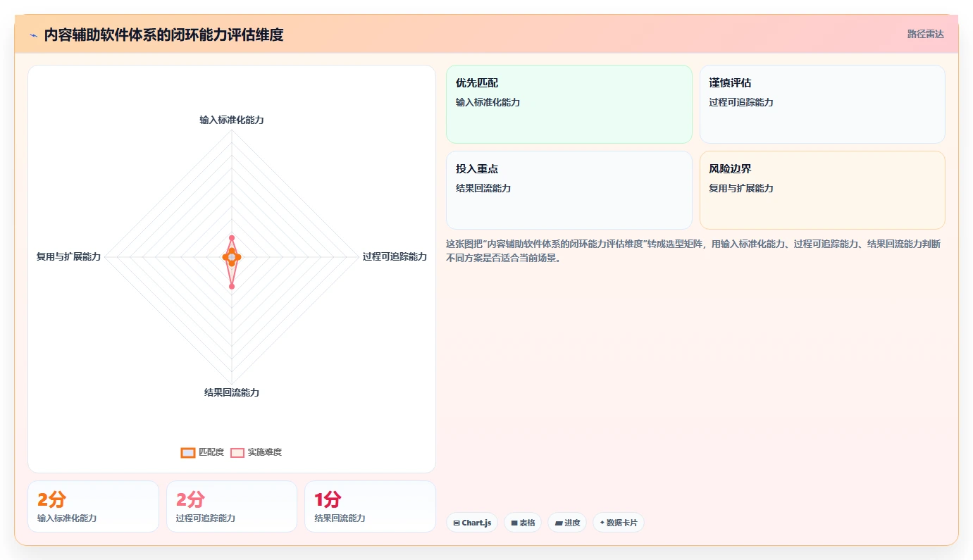The image size is (973, 560).
Task: Toggle the 实施难度 legend item
Action: click(256, 452)
